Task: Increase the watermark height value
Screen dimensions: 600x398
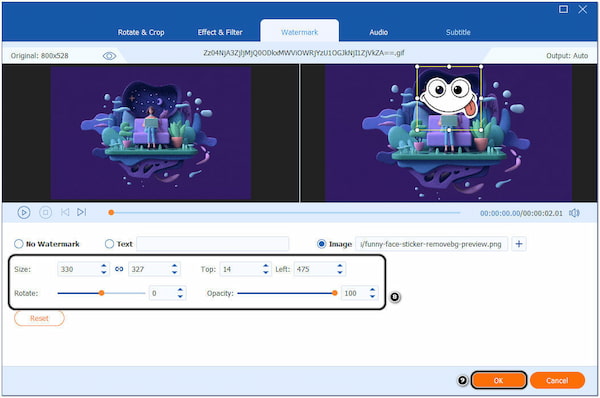Action: pos(174,266)
